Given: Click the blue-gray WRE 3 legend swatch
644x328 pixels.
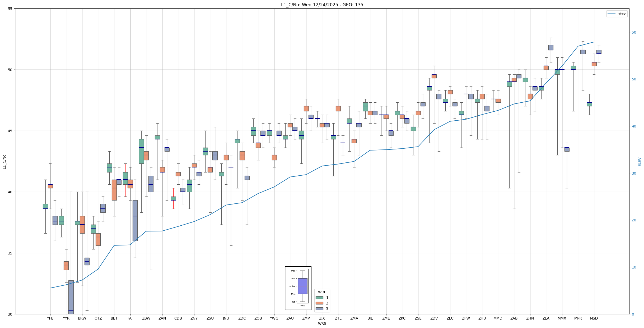Looking at the screenshot, I should point(319,309).
